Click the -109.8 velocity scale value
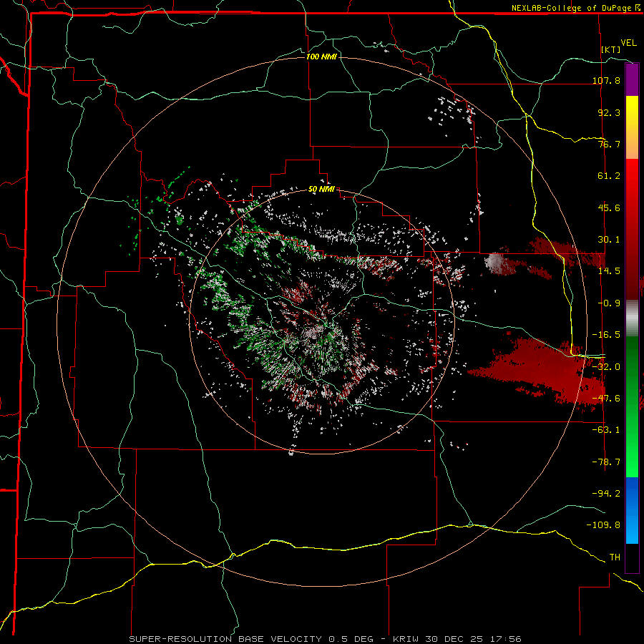 603,525
